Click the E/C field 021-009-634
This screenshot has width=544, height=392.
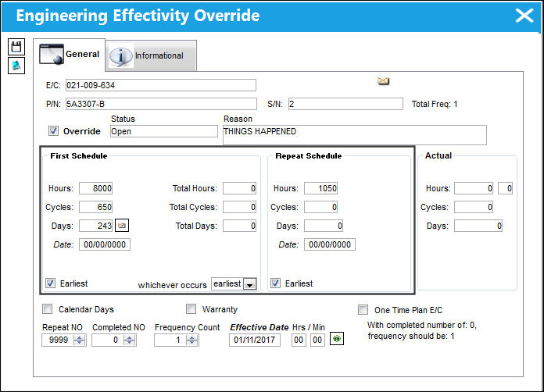point(161,85)
